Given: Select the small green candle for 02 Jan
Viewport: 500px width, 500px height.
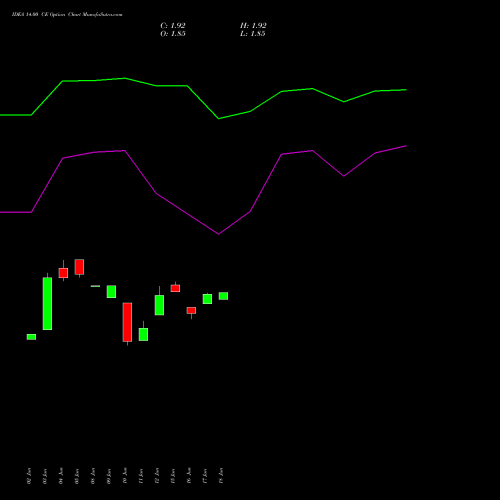Looking at the screenshot, I should [31, 337].
